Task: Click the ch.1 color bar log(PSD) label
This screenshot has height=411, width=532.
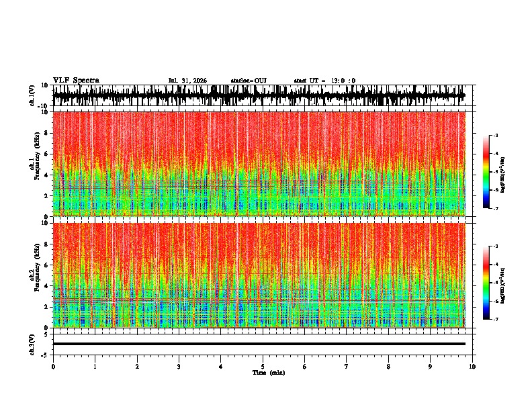Action: [503, 175]
